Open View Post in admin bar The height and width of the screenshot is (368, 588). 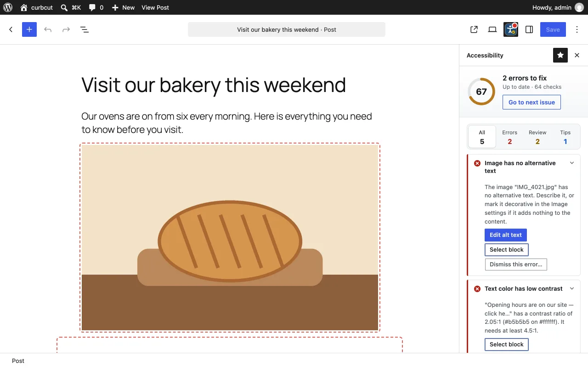155,7
